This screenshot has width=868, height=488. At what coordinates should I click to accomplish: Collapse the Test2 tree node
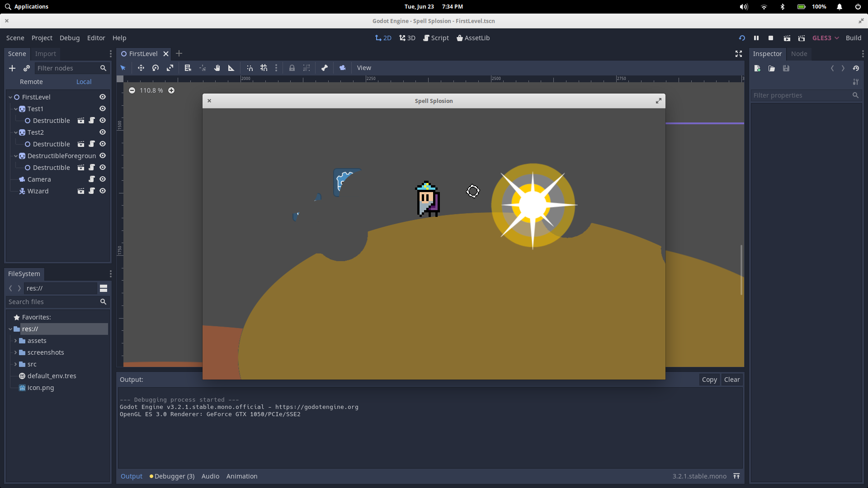(x=16, y=132)
